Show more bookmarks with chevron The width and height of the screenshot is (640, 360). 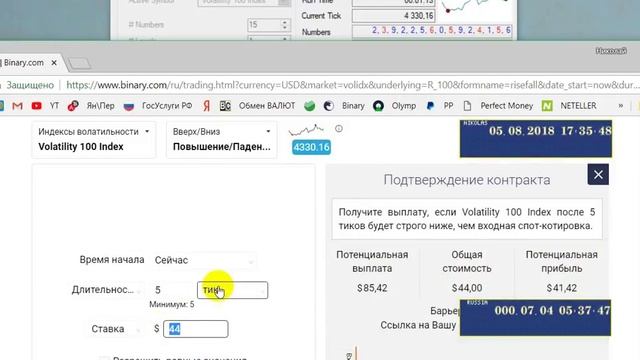point(620,106)
